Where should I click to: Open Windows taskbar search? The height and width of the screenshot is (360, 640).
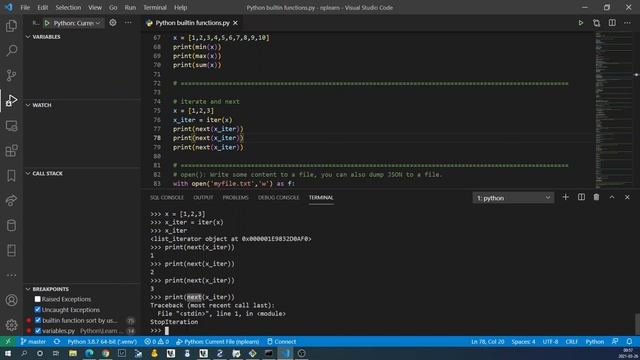coord(24,353)
